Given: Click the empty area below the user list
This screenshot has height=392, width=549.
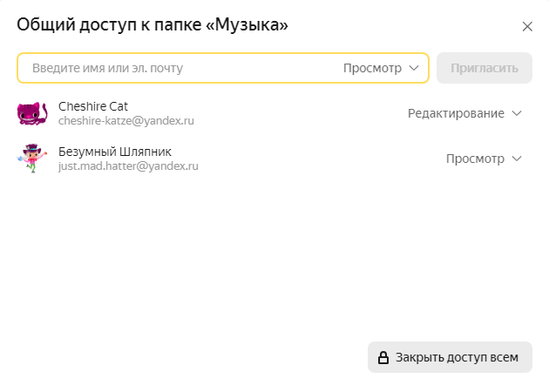Looking at the screenshot, I should point(261,261).
